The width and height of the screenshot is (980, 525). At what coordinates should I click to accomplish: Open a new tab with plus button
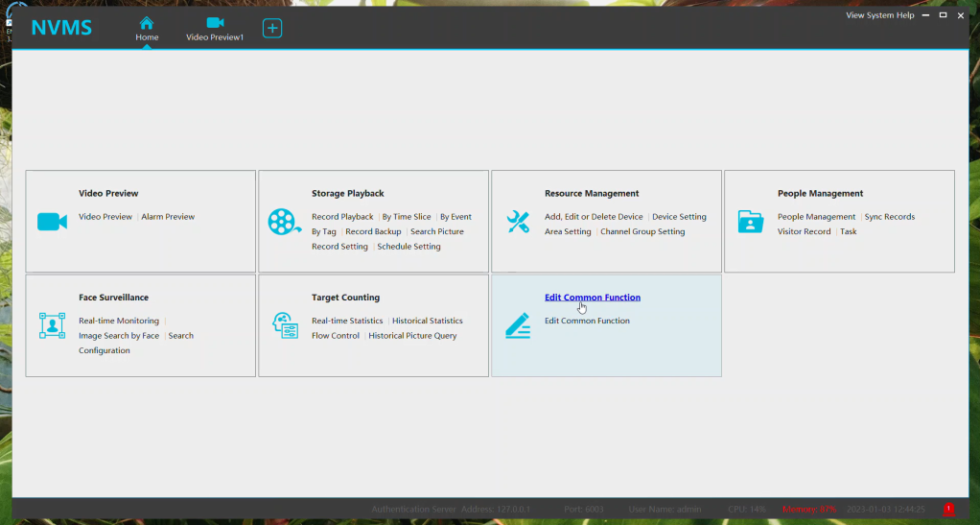point(272,29)
